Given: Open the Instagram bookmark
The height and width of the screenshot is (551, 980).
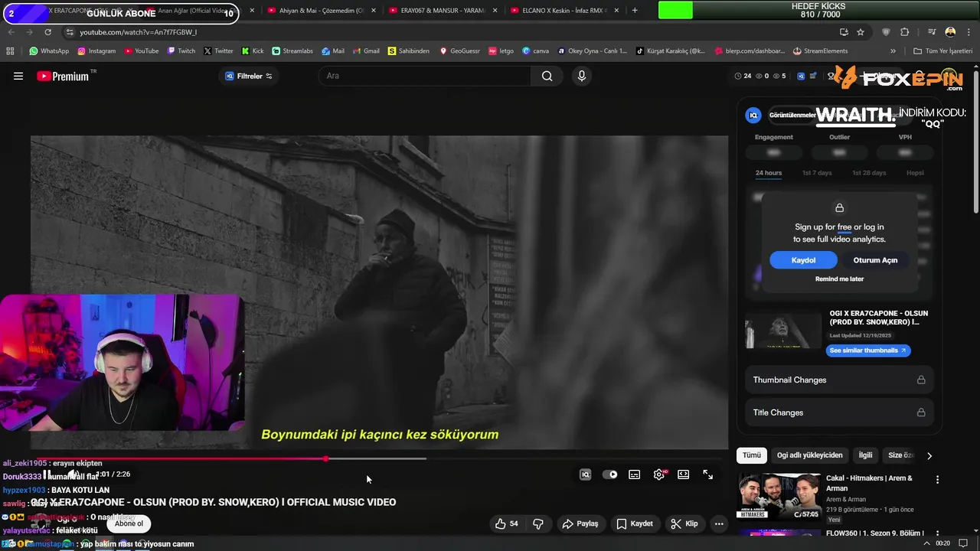Looking at the screenshot, I should click(x=96, y=51).
